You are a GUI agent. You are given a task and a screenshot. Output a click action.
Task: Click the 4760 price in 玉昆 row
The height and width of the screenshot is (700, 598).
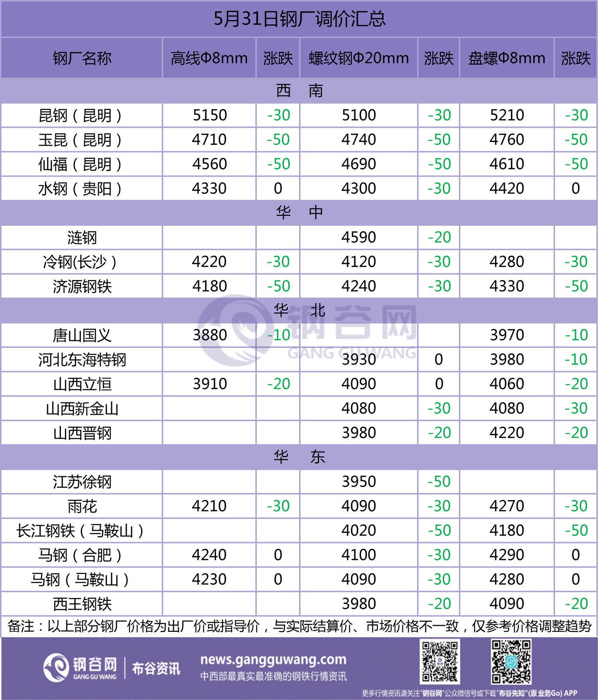(507, 140)
